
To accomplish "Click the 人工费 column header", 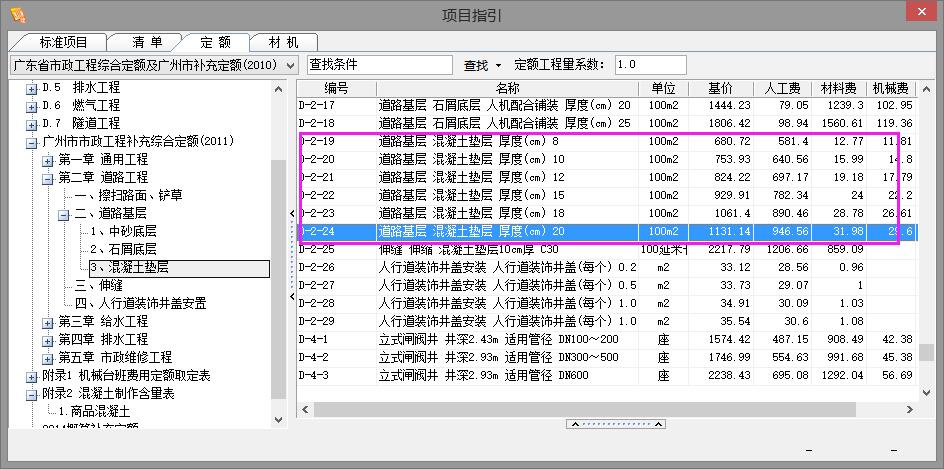I will pyautogui.click(x=782, y=89).
